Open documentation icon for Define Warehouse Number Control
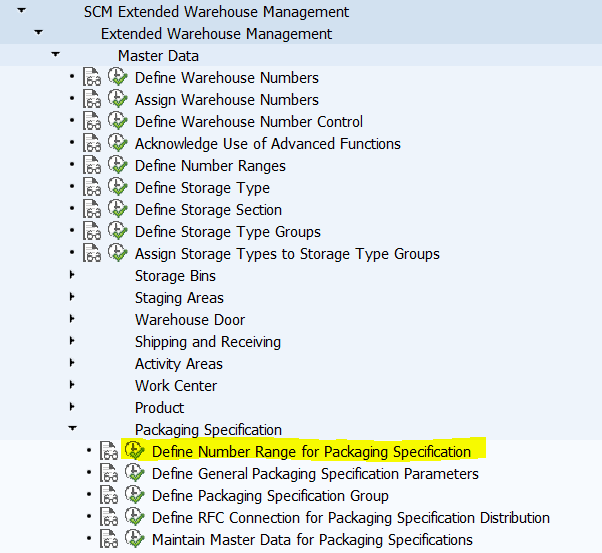Image resolution: width=602 pixels, height=553 pixels. point(92,121)
